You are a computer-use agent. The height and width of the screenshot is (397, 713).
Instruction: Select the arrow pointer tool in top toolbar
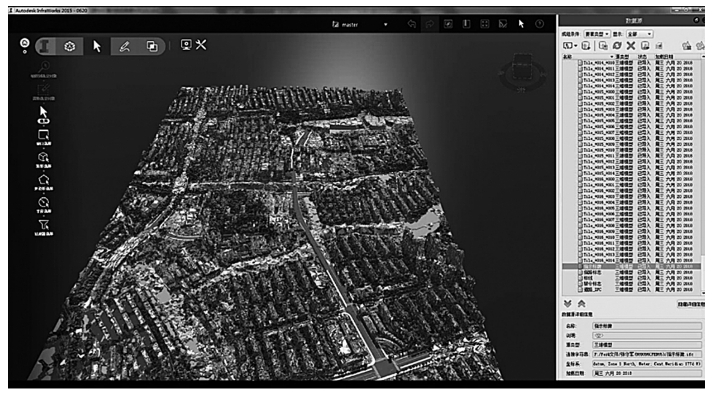pyautogui.click(x=96, y=46)
